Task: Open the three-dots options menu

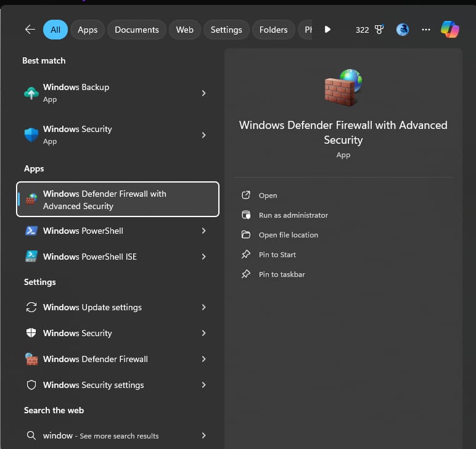Action: (x=426, y=30)
